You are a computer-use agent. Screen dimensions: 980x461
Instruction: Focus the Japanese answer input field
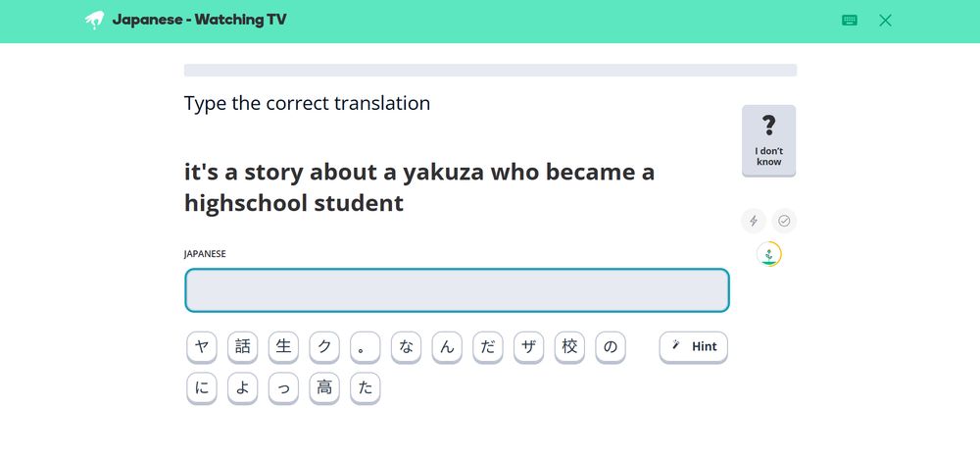[x=457, y=290]
